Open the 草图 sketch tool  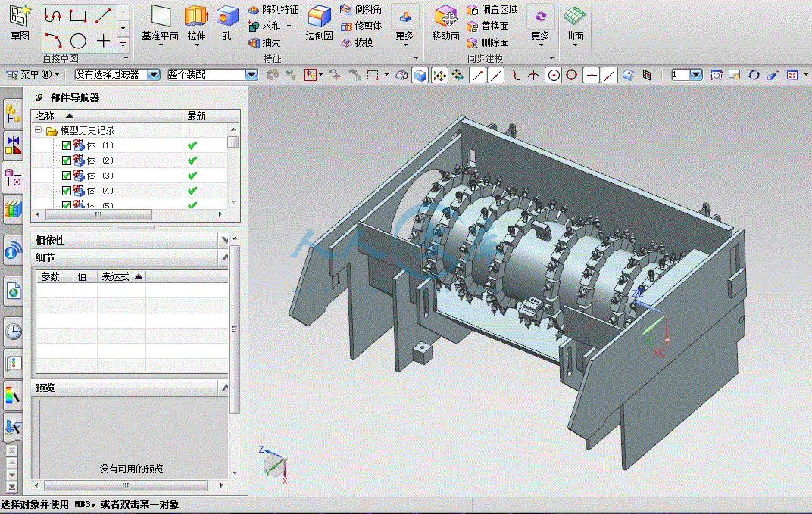coord(20,23)
